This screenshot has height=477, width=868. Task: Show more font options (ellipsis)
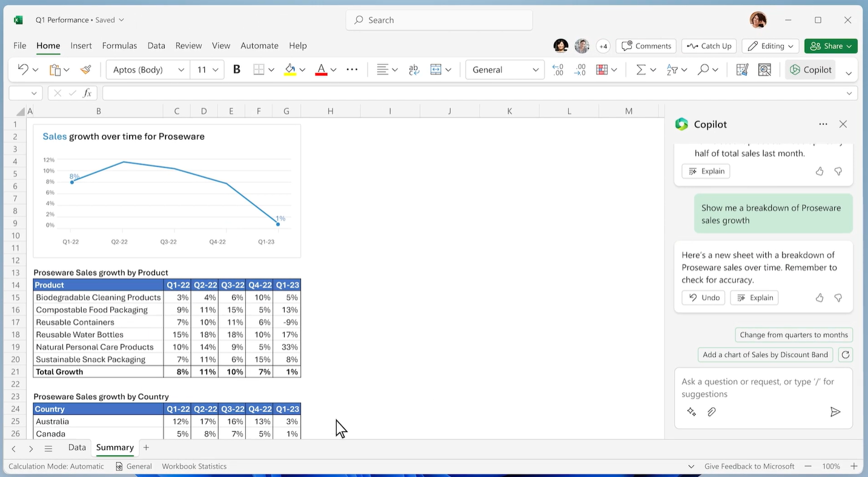(352, 70)
